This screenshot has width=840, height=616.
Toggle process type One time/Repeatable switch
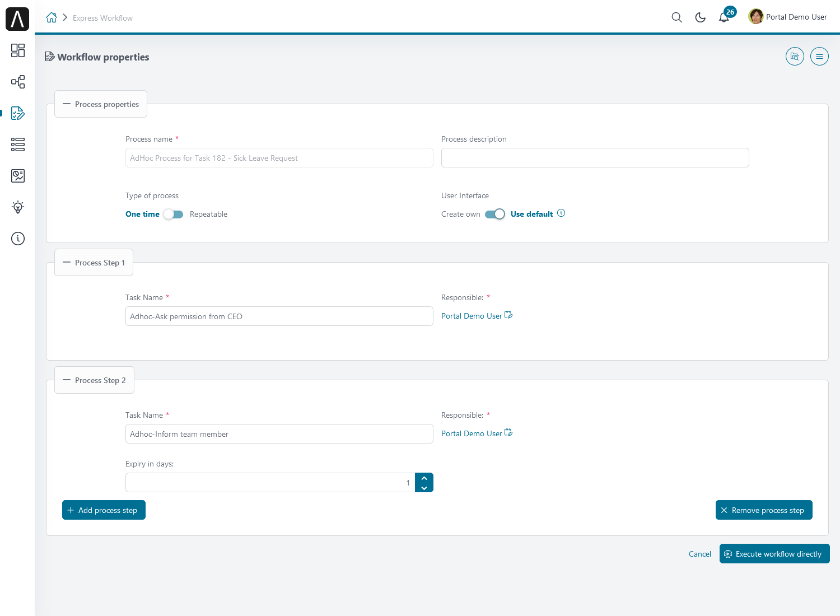[x=174, y=214]
